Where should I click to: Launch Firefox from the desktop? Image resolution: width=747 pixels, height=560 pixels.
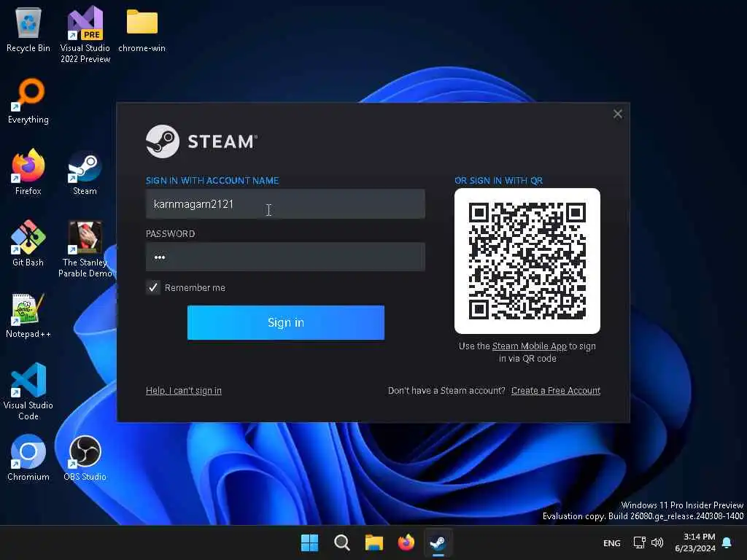tap(28, 172)
